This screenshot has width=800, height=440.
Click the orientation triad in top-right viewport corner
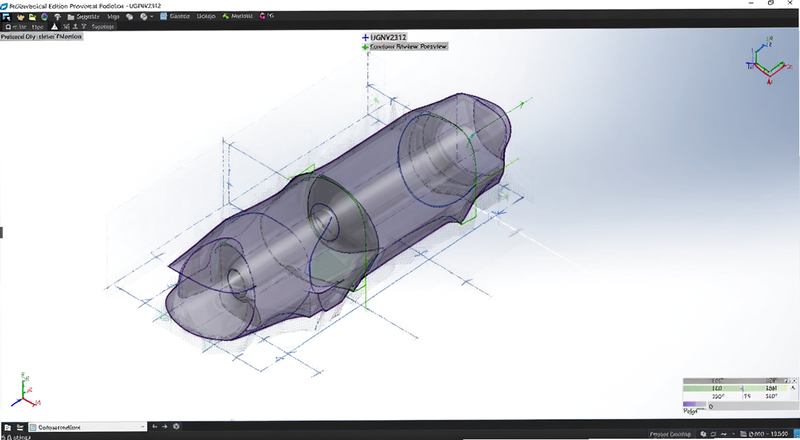coord(769,60)
